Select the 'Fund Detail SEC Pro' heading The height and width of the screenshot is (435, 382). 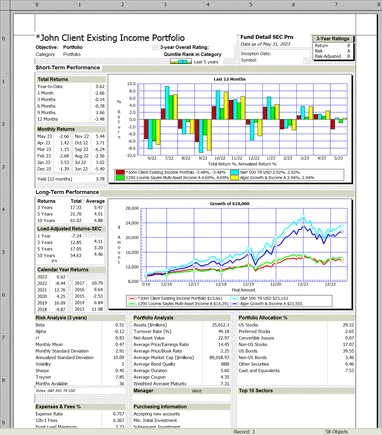267,37
